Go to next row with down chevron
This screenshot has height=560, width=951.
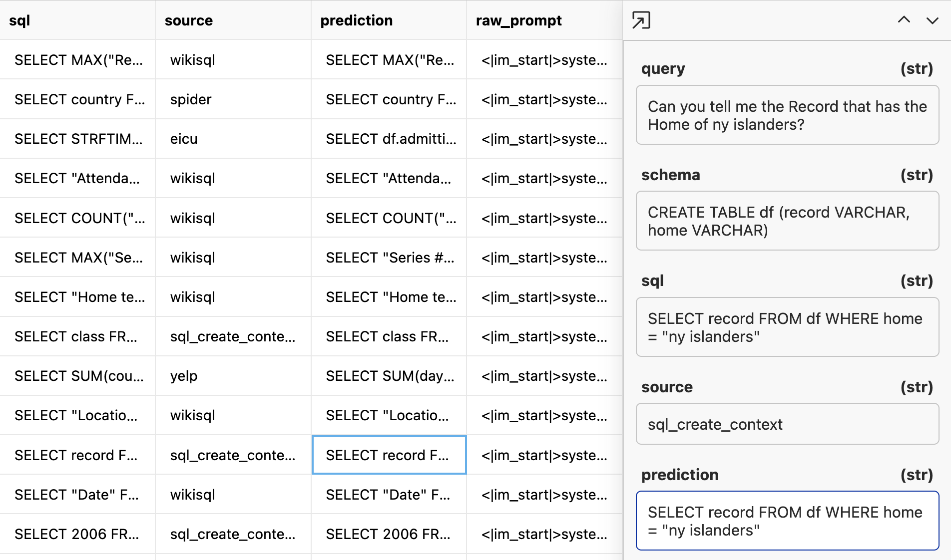(932, 20)
